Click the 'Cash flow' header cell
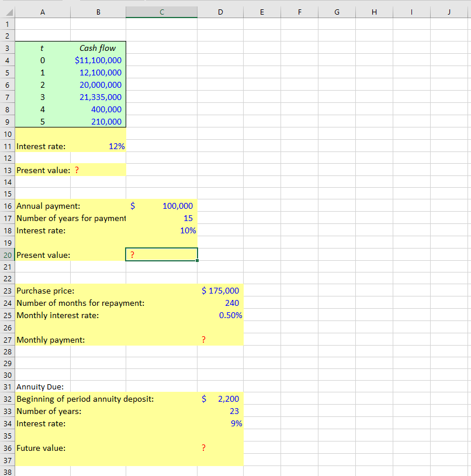 tap(98, 48)
